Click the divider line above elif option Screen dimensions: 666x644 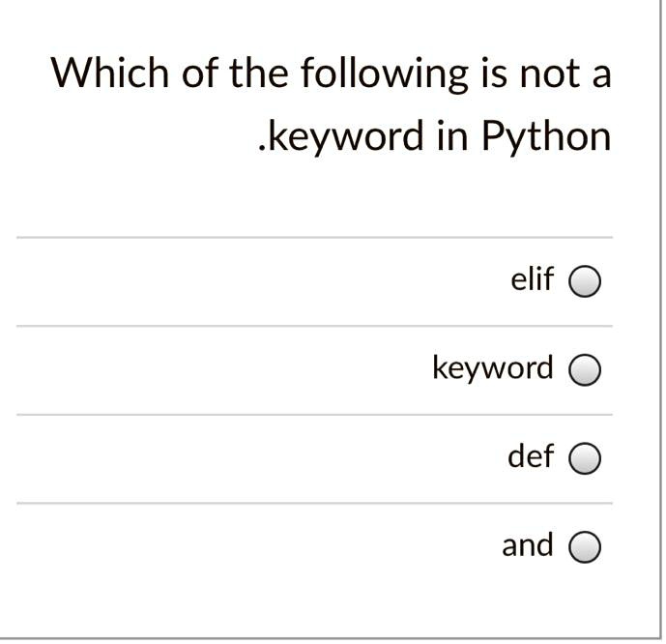pyautogui.click(x=314, y=238)
